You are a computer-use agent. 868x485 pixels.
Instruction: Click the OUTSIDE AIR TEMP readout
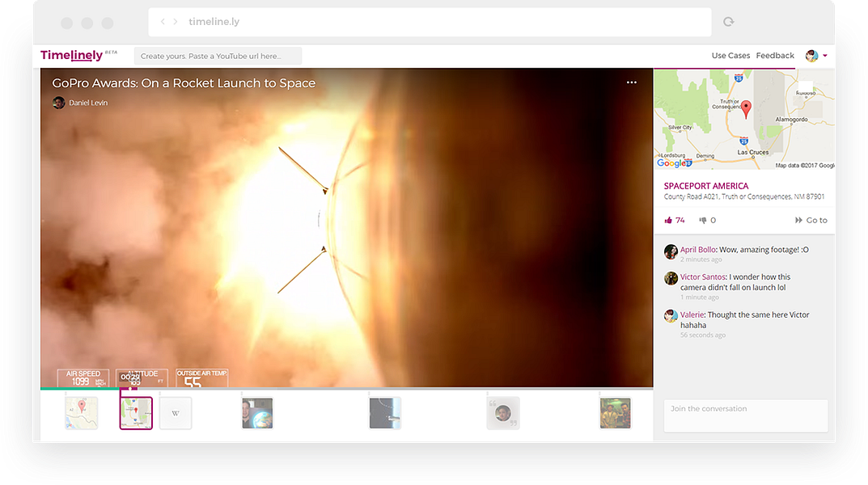coord(202,378)
